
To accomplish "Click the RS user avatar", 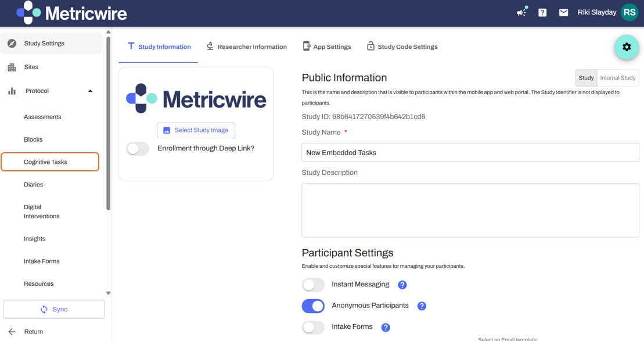I will click(x=629, y=12).
